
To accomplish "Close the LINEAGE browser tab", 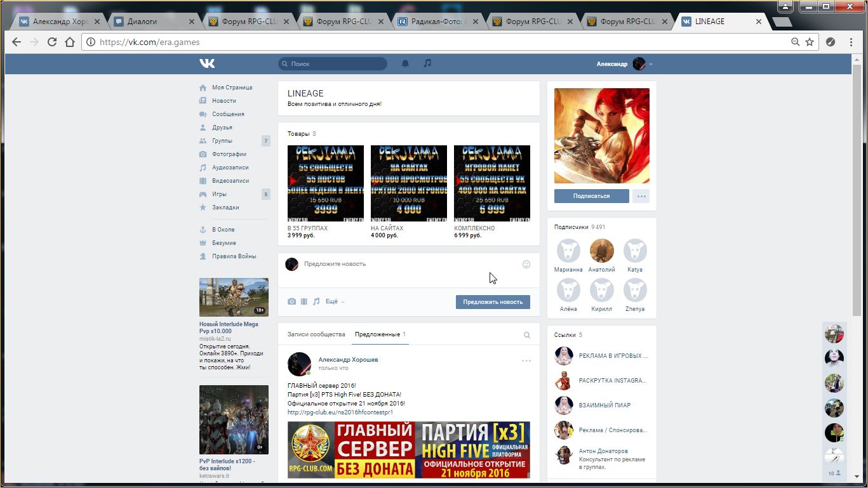I will [759, 22].
